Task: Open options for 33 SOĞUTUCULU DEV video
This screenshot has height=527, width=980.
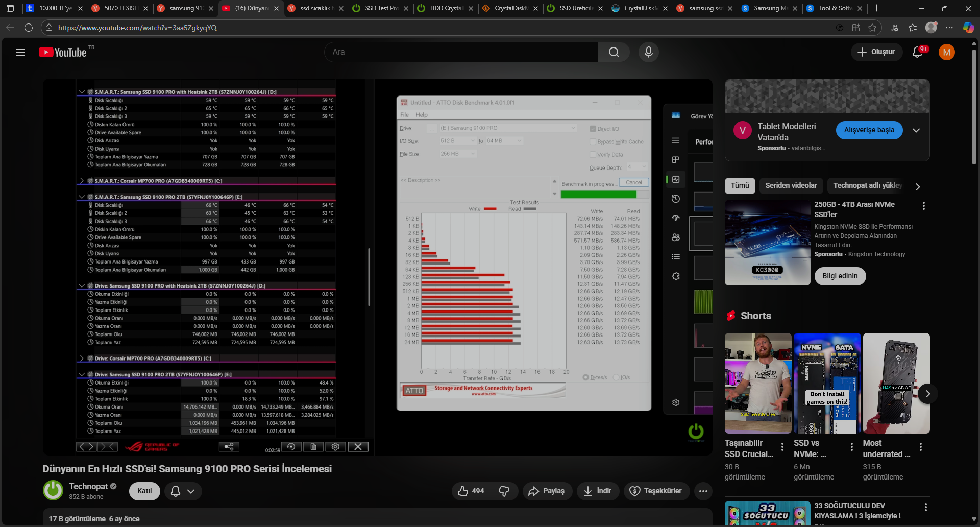Action: 925,507
